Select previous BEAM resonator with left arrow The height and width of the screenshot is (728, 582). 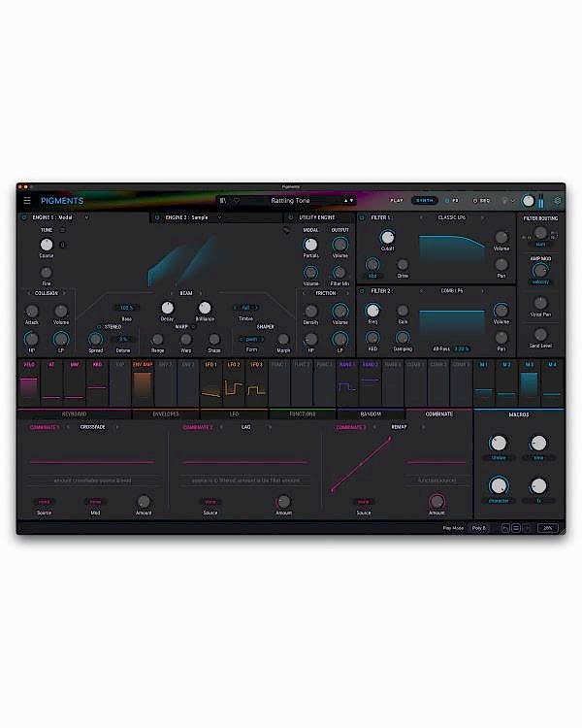(172, 293)
